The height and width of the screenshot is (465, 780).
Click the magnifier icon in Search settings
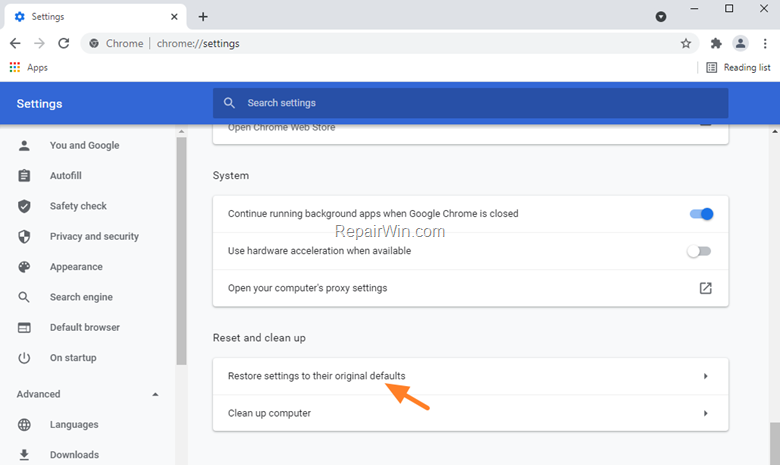coord(229,103)
